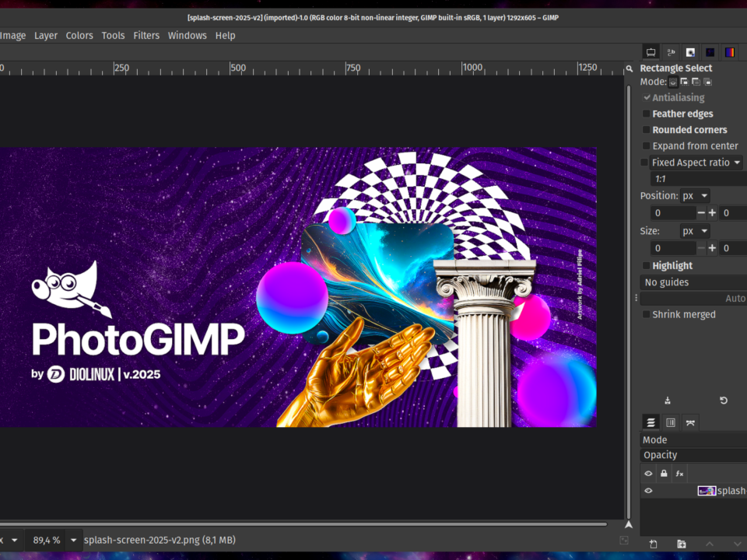The width and height of the screenshot is (747, 560).
Task: Click the splash-screen layer thumbnail
Action: [707, 490]
